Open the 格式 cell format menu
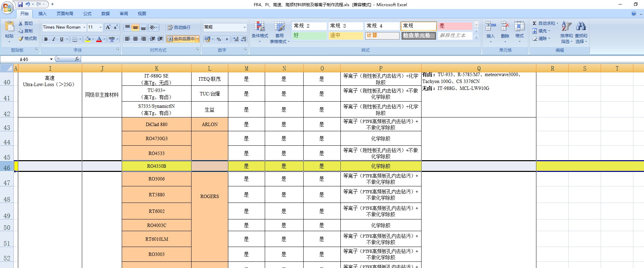This screenshot has height=268, width=644. (x=519, y=32)
